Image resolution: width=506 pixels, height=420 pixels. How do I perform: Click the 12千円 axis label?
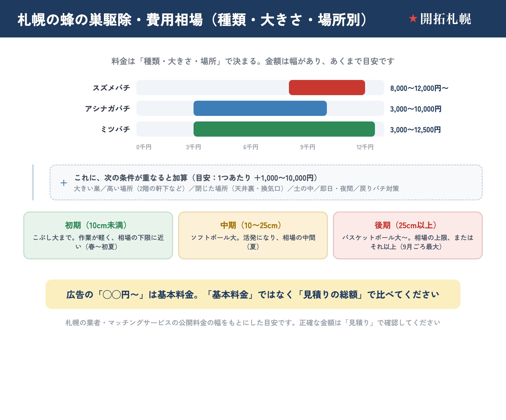click(365, 147)
